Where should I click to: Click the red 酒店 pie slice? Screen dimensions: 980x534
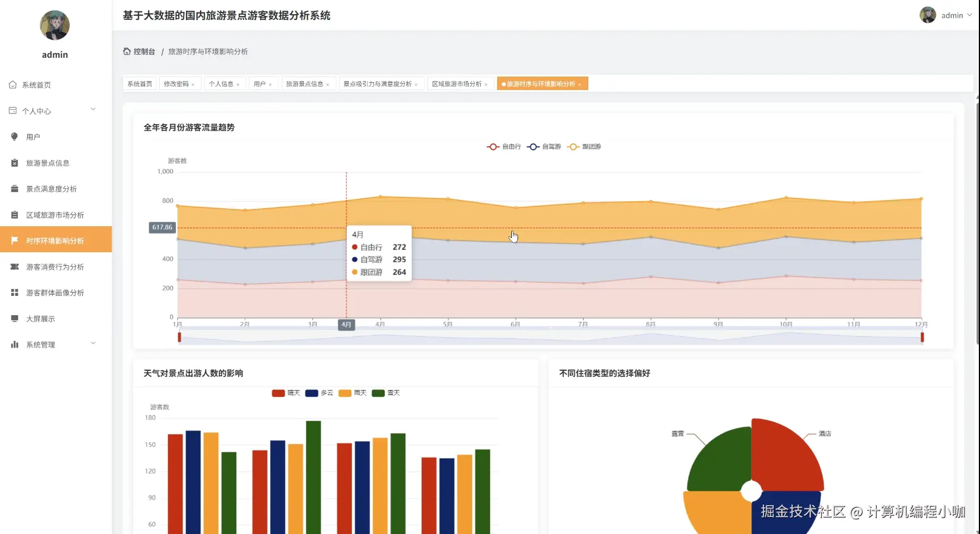coord(788,456)
